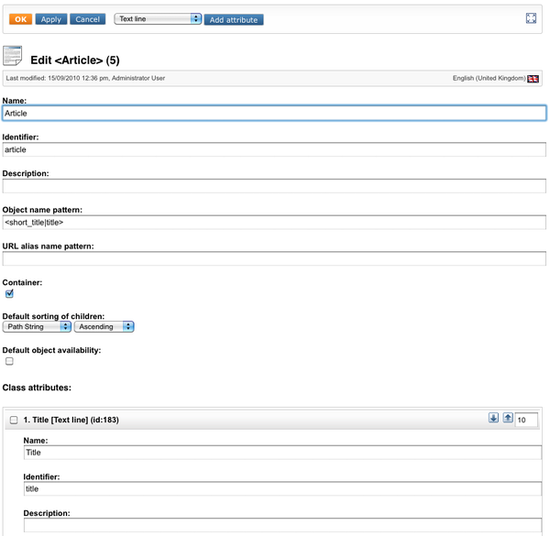Click the move attribute down arrow icon
The width and height of the screenshot is (550, 536).
pyautogui.click(x=493, y=418)
